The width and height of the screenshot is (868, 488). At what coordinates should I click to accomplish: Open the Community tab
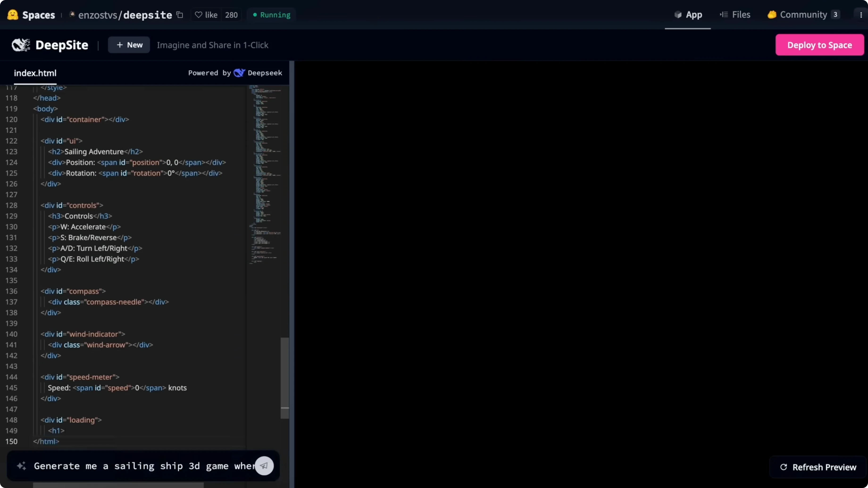tap(798, 14)
